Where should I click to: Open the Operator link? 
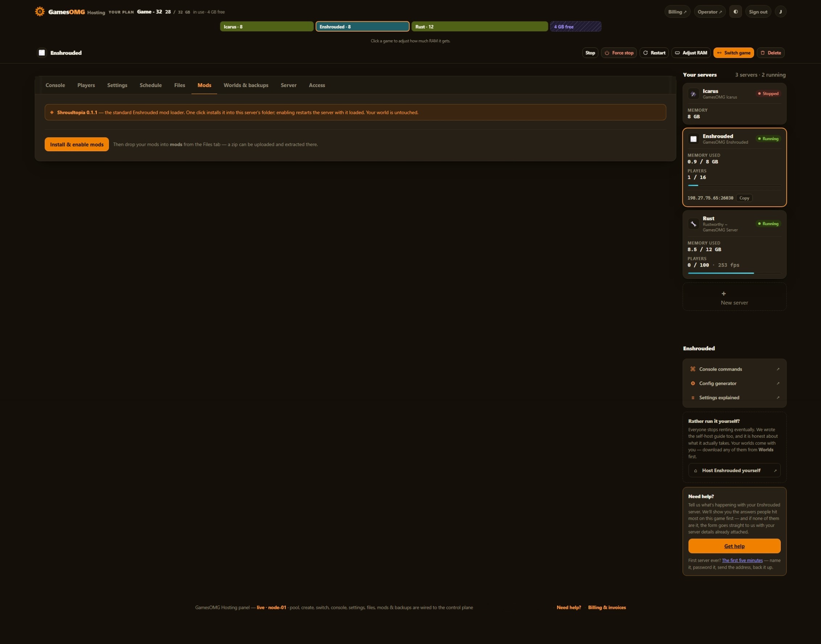point(710,12)
